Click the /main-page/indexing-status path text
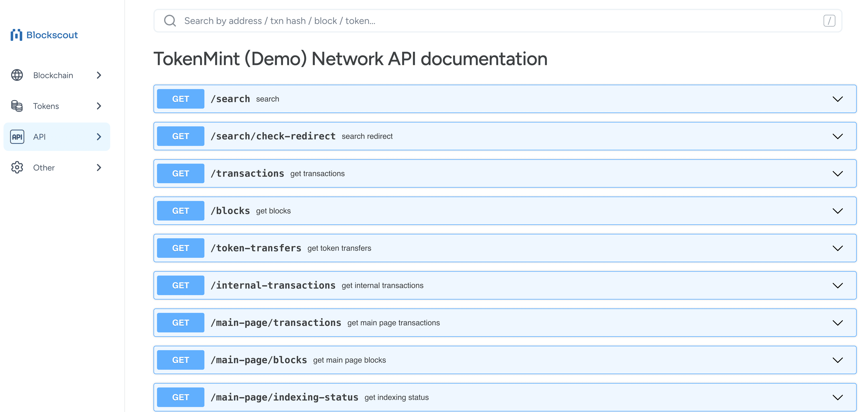This screenshot has width=868, height=412. [284, 398]
